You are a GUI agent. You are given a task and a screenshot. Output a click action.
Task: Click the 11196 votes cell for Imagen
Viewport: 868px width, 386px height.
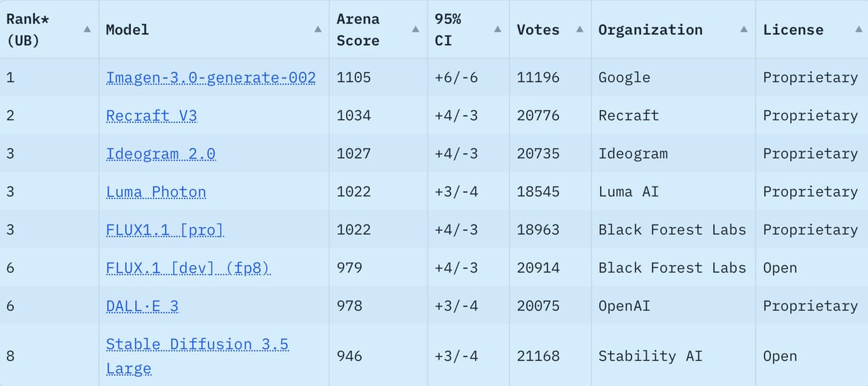click(538, 77)
